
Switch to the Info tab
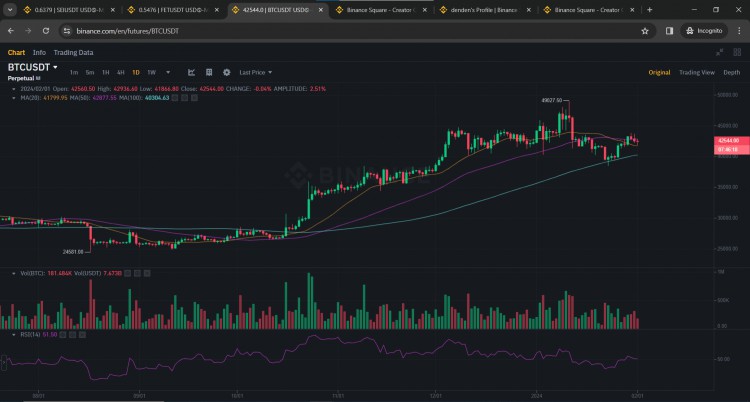tap(39, 53)
